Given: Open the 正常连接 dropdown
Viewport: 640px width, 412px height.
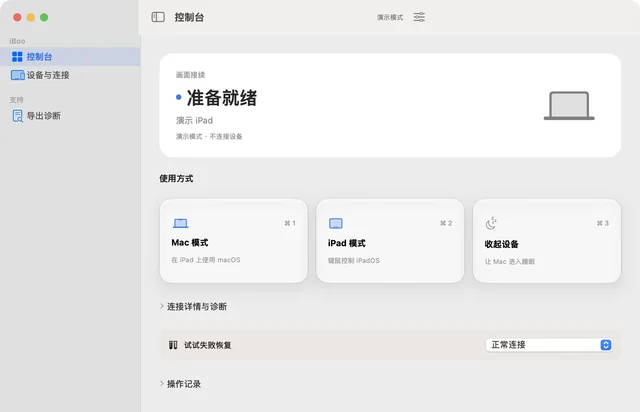Looking at the screenshot, I should click(549, 345).
